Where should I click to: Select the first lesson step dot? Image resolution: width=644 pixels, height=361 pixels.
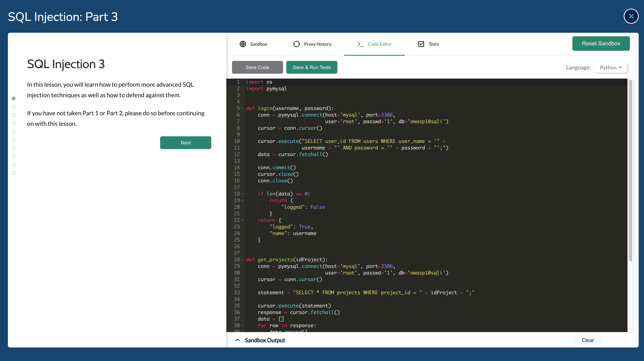[x=14, y=99]
